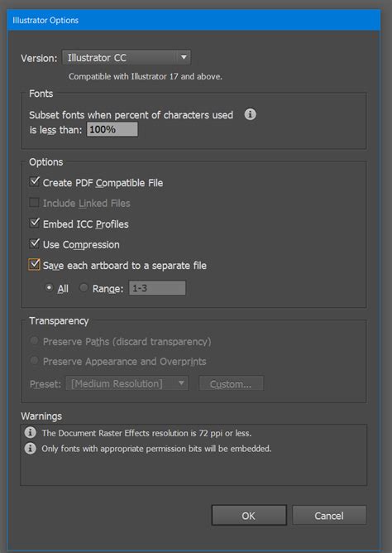Choose the Range radio button
This screenshot has height=553, width=392.
84,288
